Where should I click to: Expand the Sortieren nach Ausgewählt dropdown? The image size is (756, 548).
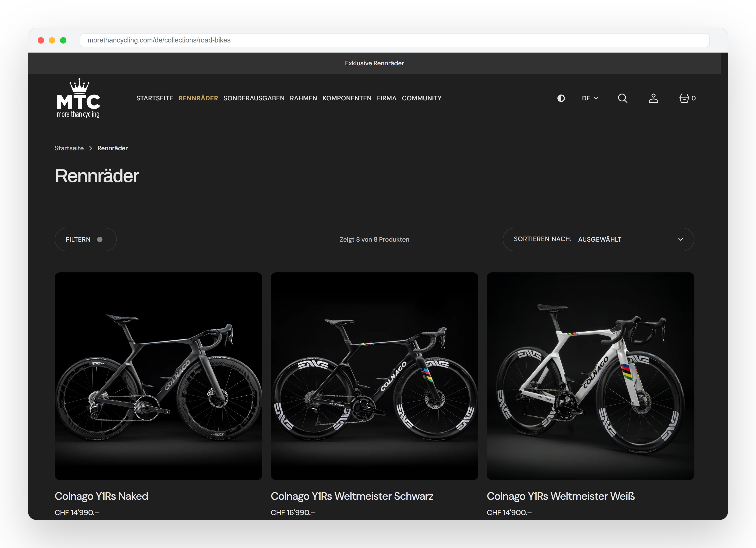[598, 239]
